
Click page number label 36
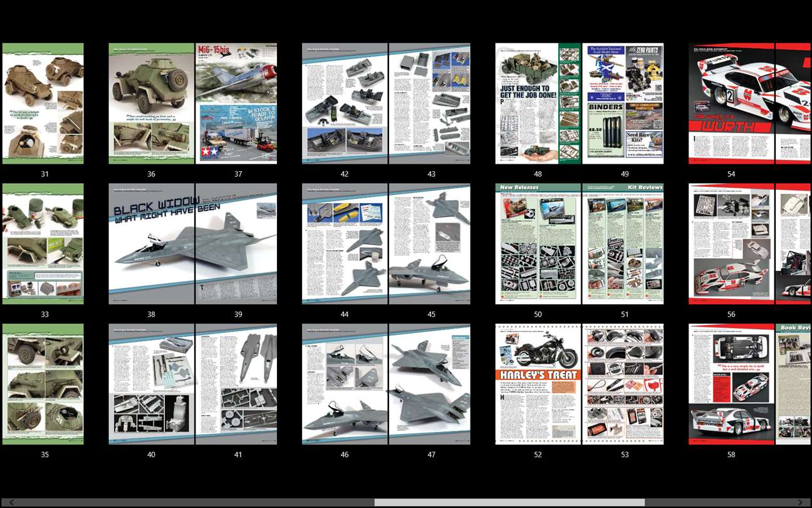[x=151, y=174]
